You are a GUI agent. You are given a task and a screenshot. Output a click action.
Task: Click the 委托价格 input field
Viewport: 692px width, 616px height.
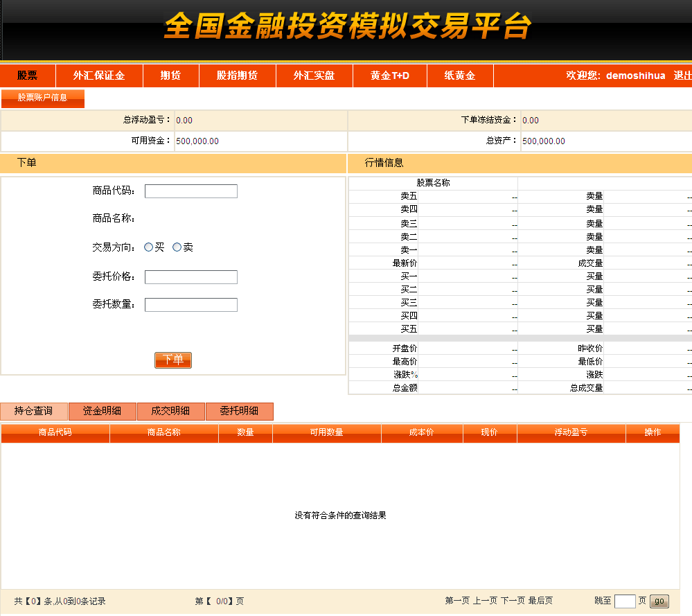coord(190,277)
